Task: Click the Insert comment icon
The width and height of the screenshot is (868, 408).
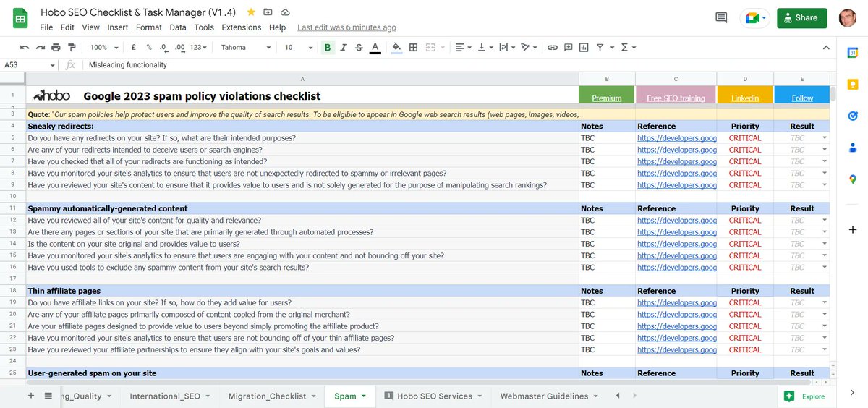Action: click(x=568, y=48)
